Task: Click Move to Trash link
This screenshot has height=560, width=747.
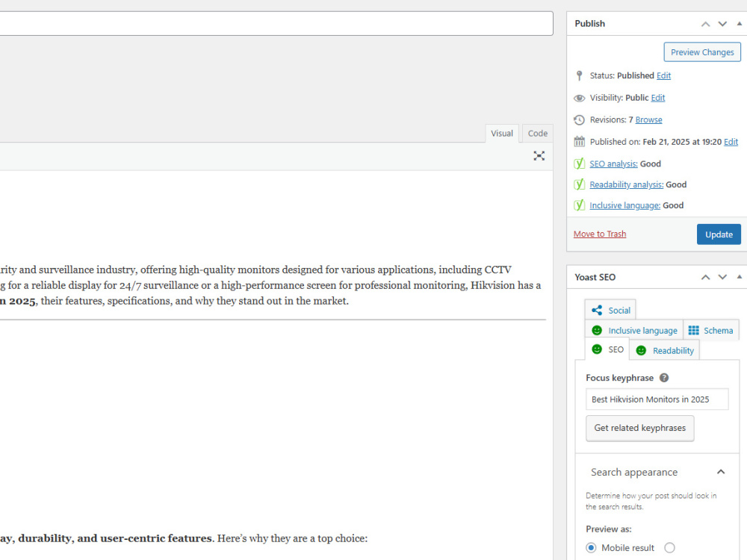Action: [x=600, y=234]
